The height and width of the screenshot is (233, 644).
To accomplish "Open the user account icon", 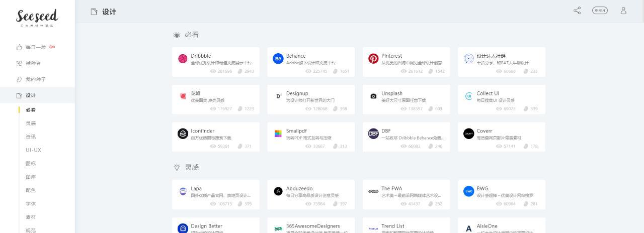I will (623, 11).
